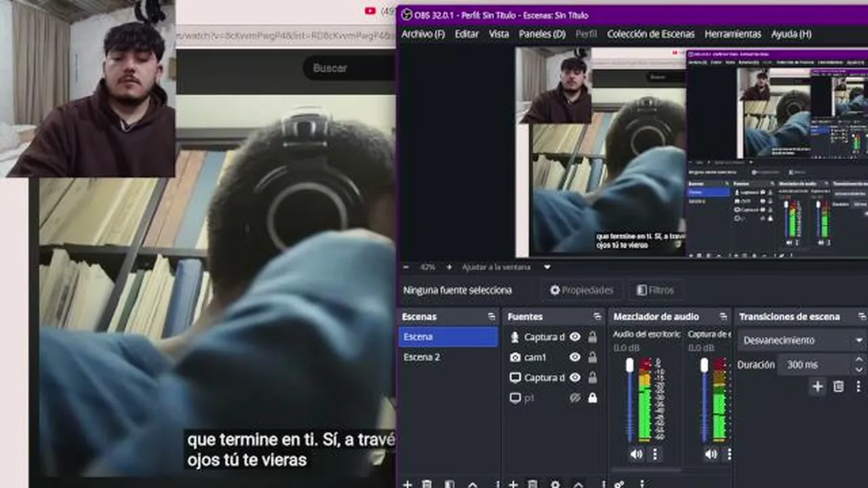Click the Propiedades button
The width and height of the screenshot is (868, 488).
coord(582,290)
